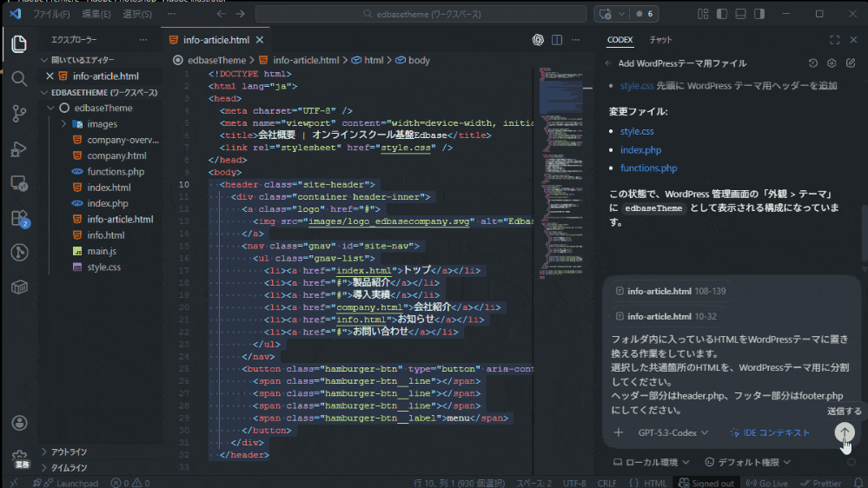The height and width of the screenshot is (488, 868).
Task: Open the Search view in activity bar
Action: [x=19, y=78]
